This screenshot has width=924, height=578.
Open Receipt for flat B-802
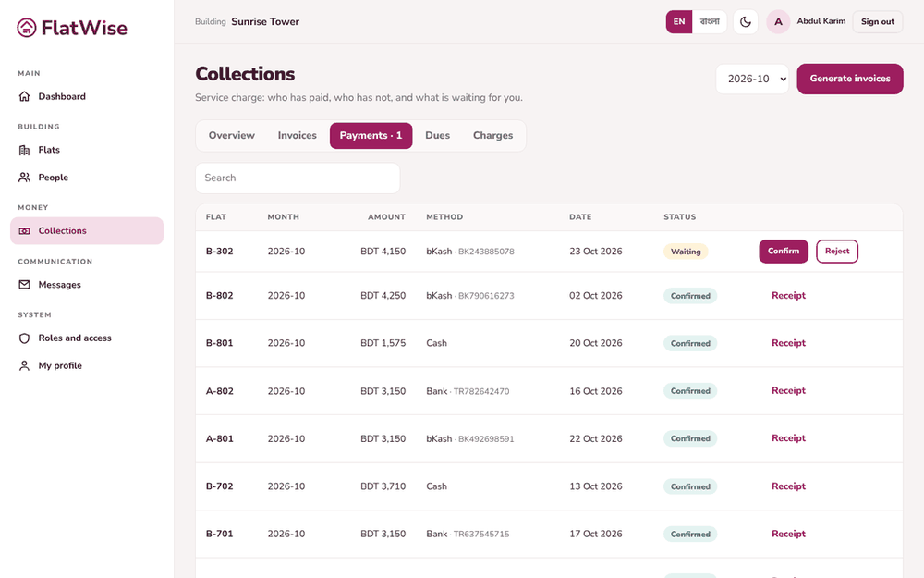click(x=788, y=296)
